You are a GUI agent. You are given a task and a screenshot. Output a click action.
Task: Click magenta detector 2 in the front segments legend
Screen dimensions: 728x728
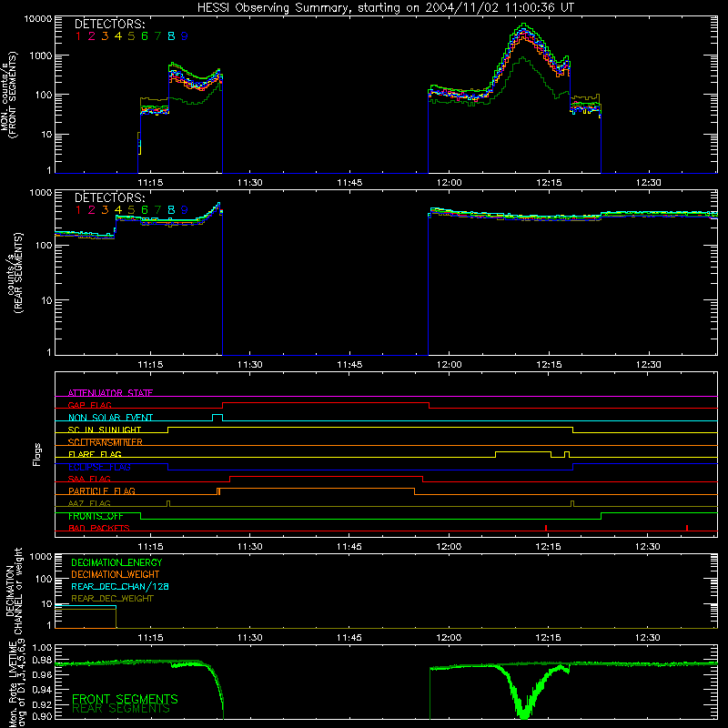92,36
